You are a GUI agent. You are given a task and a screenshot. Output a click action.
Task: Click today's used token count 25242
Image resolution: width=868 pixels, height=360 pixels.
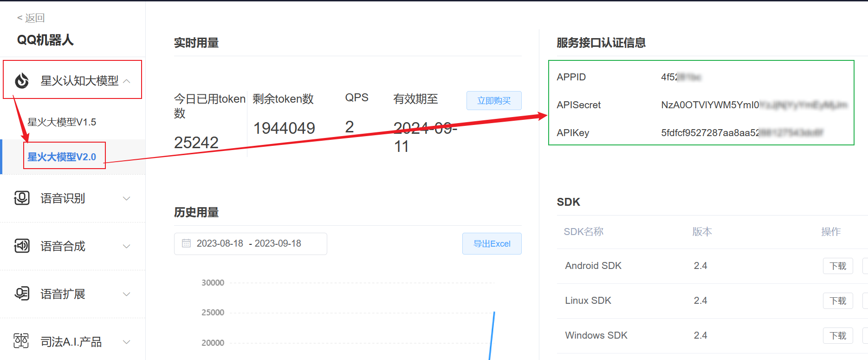(196, 143)
